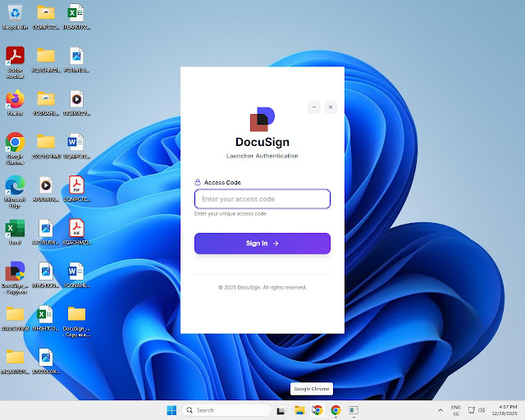Click the volume icon in the system tray
The height and width of the screenshot is (420, 525).
point(482,410)
